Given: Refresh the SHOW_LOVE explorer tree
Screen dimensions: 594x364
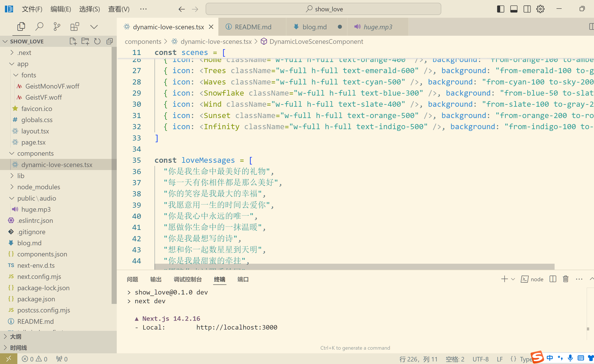Looking at the screenshot, I should [97, 41].
